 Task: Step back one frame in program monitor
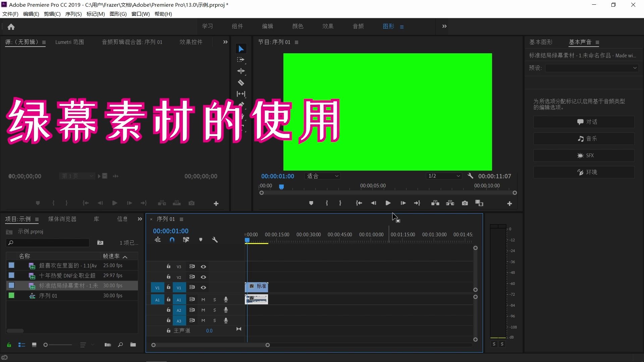click(373, 203)
